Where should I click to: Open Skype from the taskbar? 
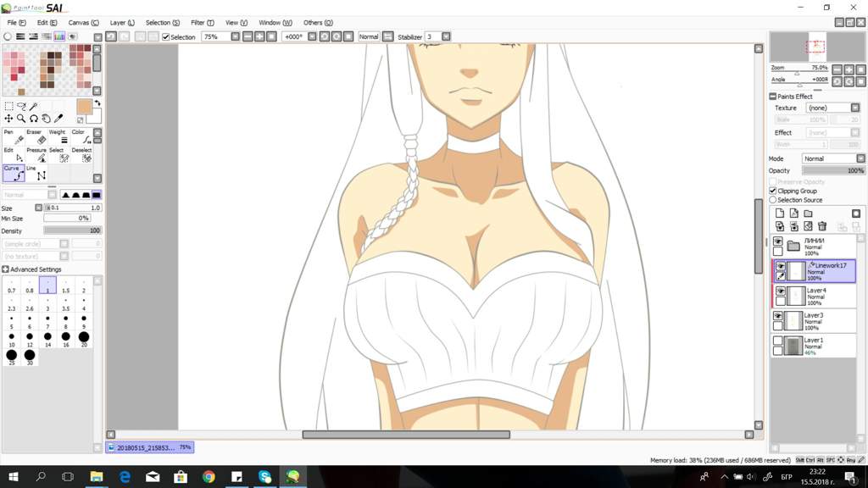(264, 476)
